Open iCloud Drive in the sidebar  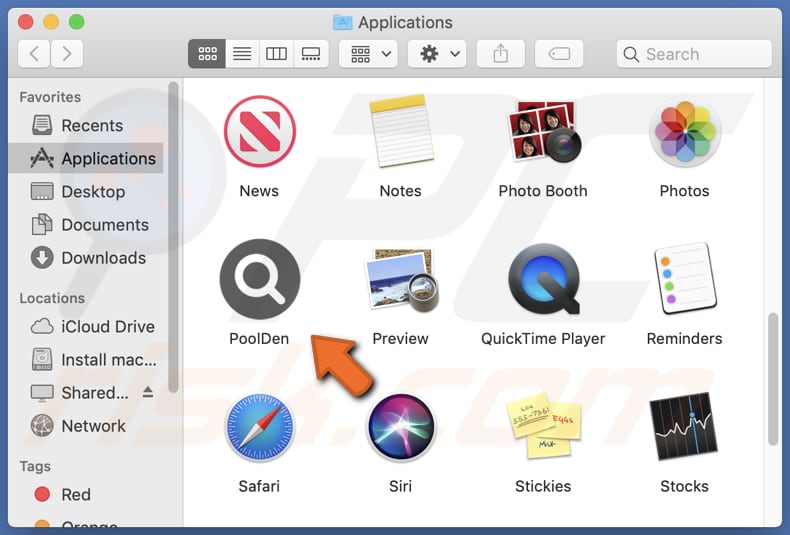click(x=86, y=326)
